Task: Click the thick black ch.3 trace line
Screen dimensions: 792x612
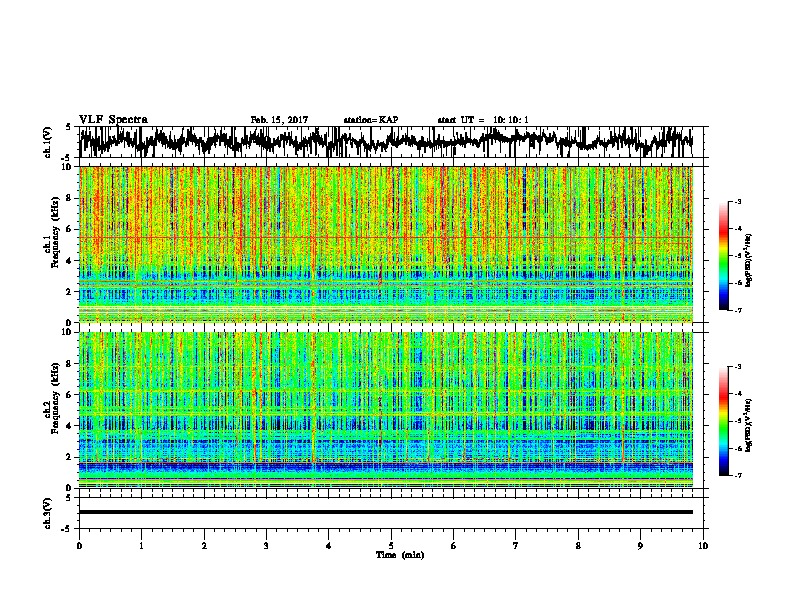Action: point(386,512)
